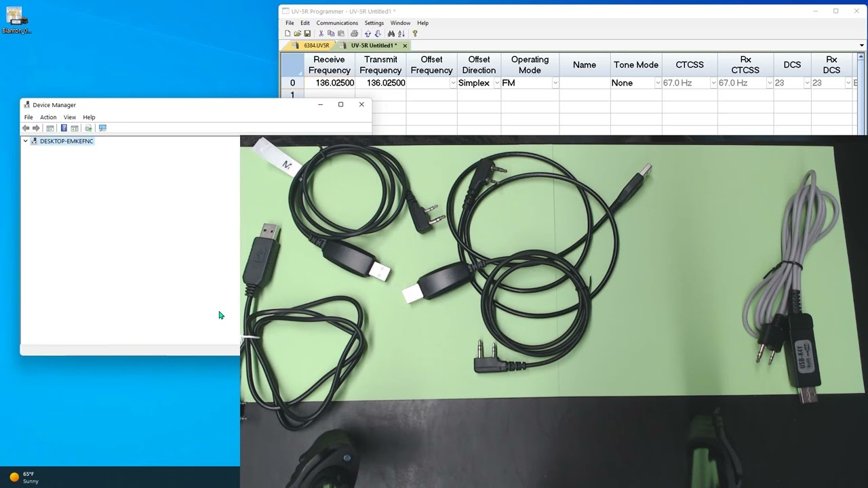Open File menu in UV-5R Programmer

(x=290, y=23)
